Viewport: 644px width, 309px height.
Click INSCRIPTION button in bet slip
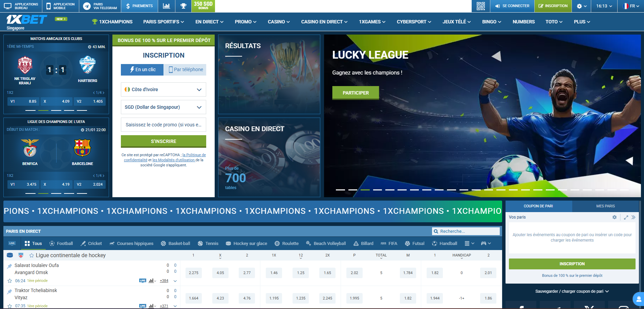coord(572,264)
